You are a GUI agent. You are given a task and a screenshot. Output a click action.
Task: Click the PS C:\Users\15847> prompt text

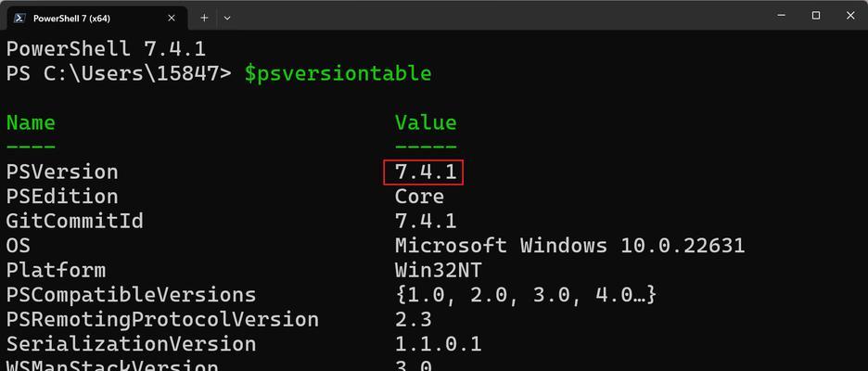pos(119,73)
